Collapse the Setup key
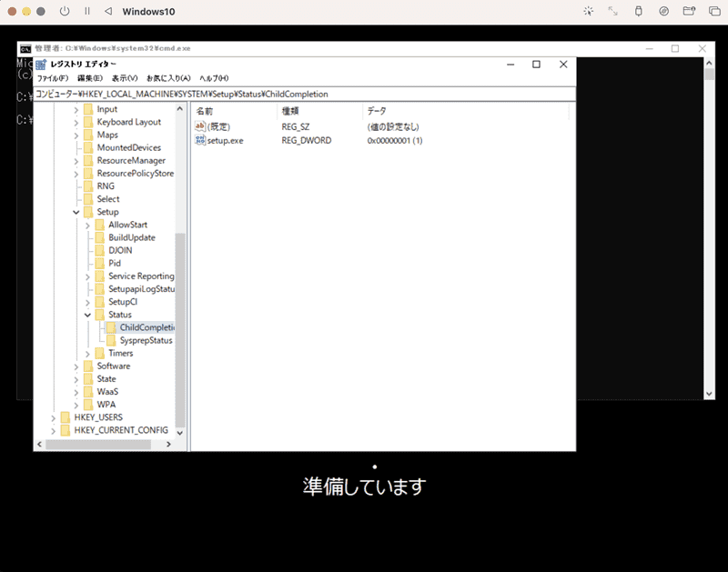Screen dimensions: 728x572 click(x=76, y=212)
